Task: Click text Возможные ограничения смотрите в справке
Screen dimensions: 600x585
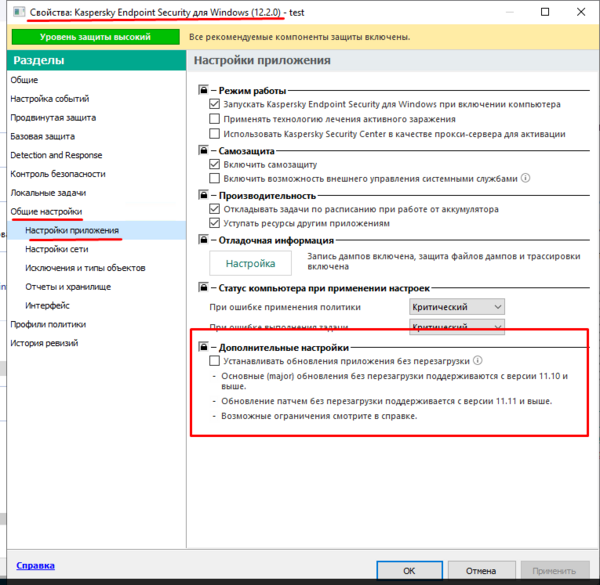Action: click(x=319, y=416)
